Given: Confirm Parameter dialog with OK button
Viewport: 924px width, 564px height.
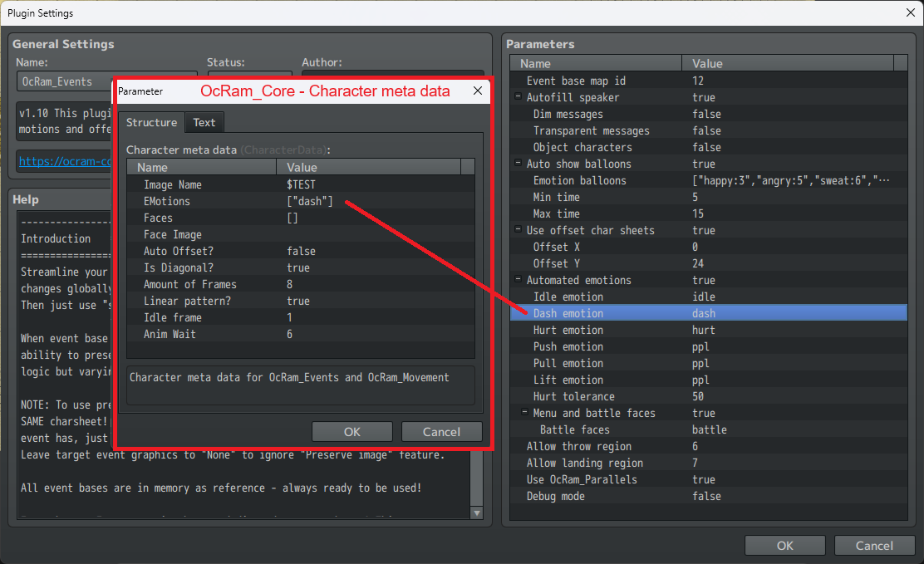Looking at the screenshot, I should [351, 431].
